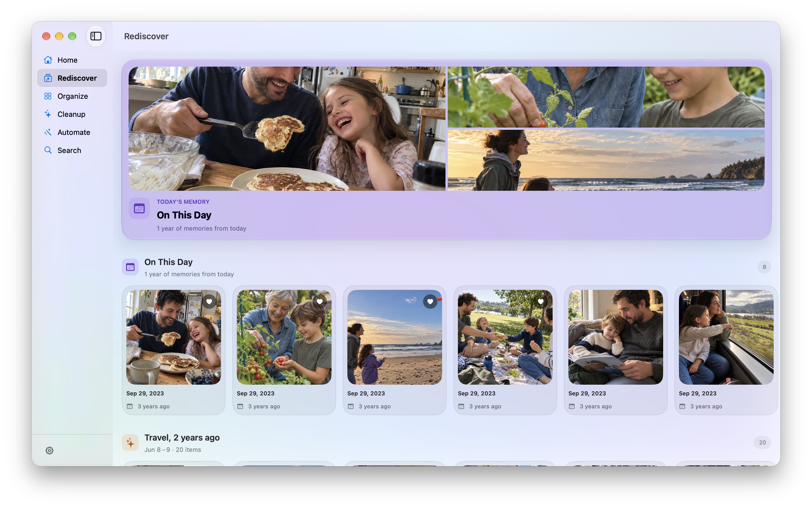This screenshot has width=812, height=508.
Task: Toggle favorite heart on the beach photo card
Action: pyautogui.click(x=430, y=302)
